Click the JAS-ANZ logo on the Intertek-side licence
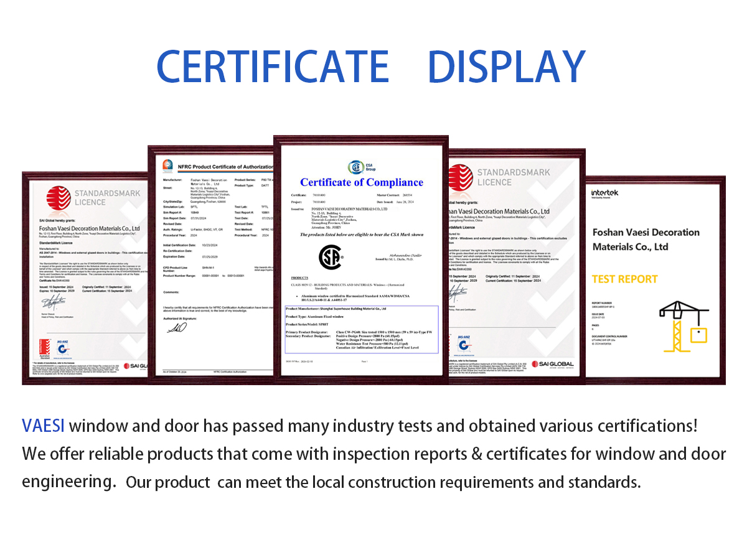 [465, 345]
